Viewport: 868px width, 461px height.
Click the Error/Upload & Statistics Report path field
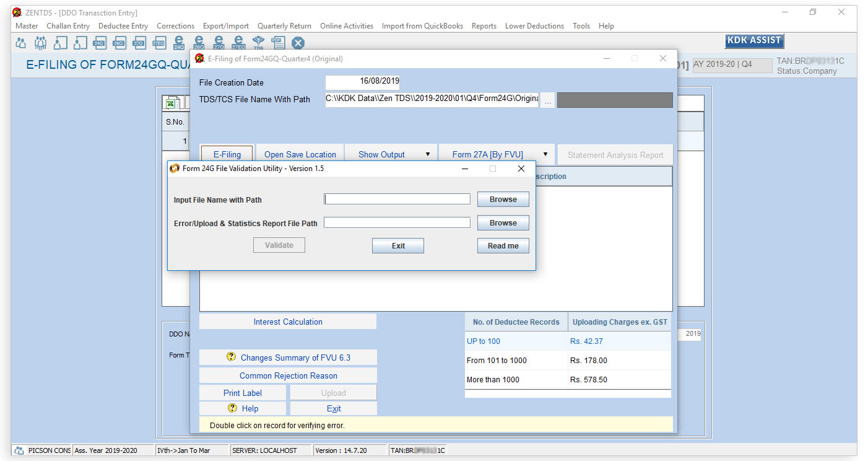click(397, 222)
